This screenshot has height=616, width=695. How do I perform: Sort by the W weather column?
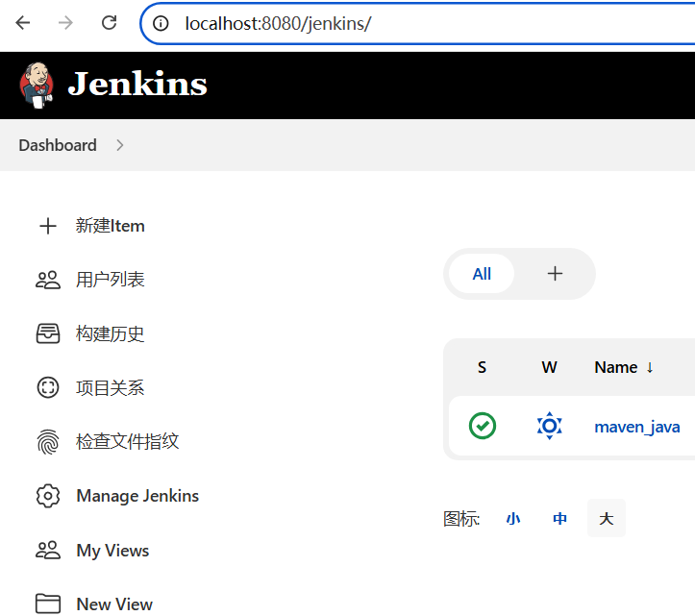point(549,367)
